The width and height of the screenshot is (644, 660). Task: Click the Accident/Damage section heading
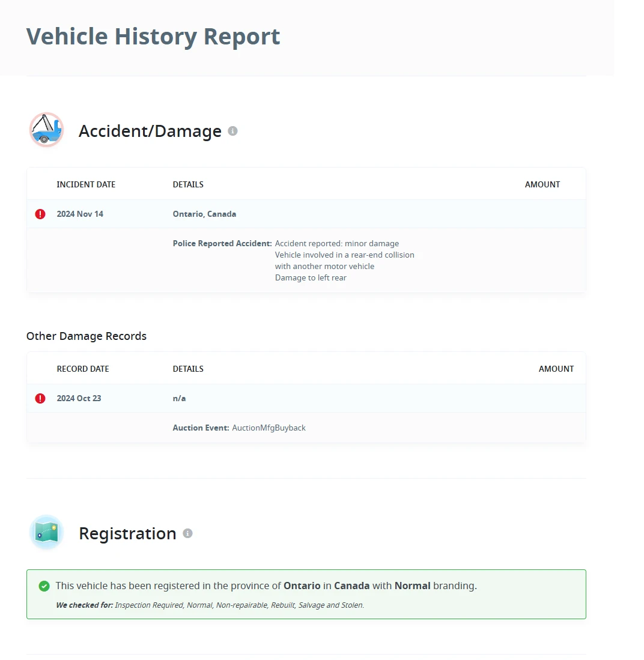pyautogui.click(x=150, y=131)
